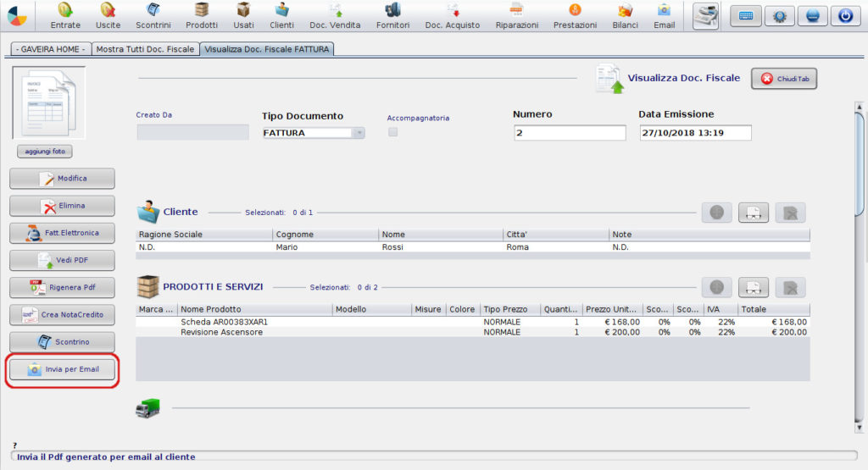Sort clients by Citta' column header
This screenshot has height=470, width=868.
tap(556, 235)
